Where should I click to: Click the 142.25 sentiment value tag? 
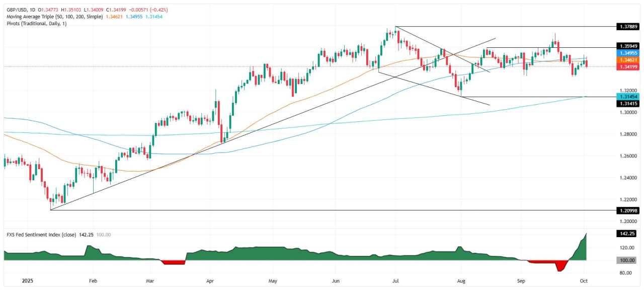pyautogui.click(x=629, y=234)
